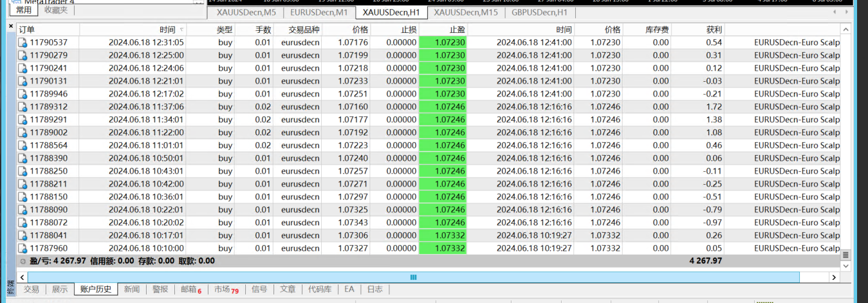Sort by the 止盈 column header
Viewport: 868px width, 303px height.
click(x=443, y=30)
